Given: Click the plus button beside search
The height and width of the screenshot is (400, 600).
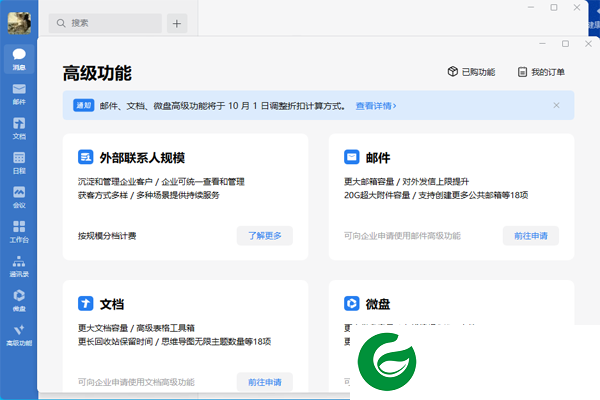Looking at the screenshot, I should pyautogui.click(x=177, y=23).
